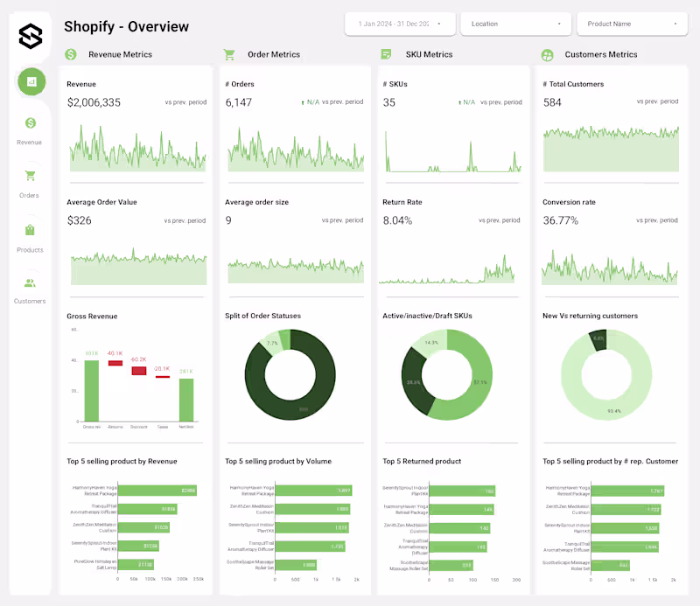700x606 pixels.
Task: Click the Shopify - Overview title
Action: (x=126, y=27)
